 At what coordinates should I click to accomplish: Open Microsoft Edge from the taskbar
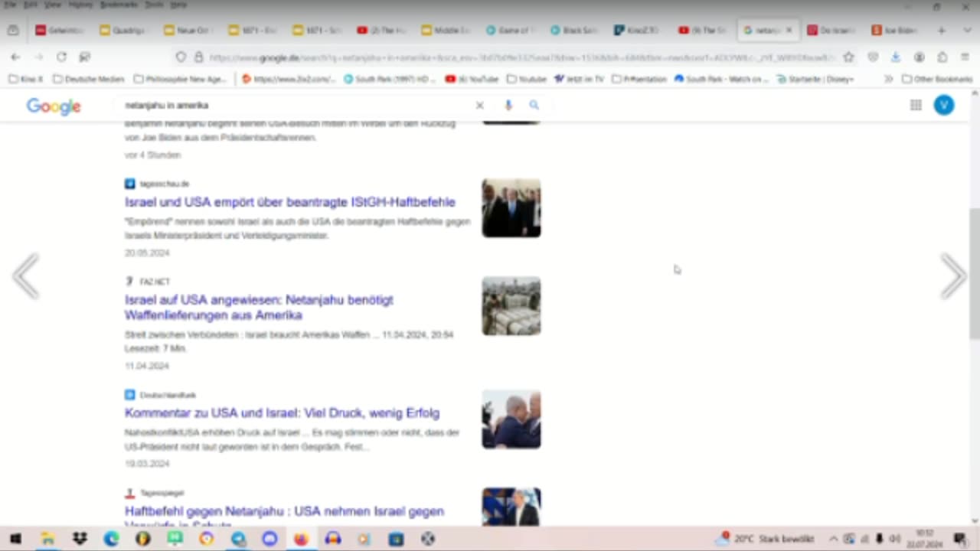click(x=111, y=539)
